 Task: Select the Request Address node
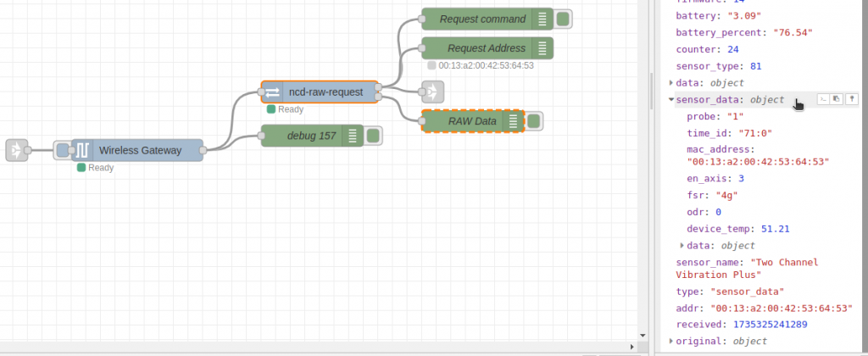coord(487,48)
